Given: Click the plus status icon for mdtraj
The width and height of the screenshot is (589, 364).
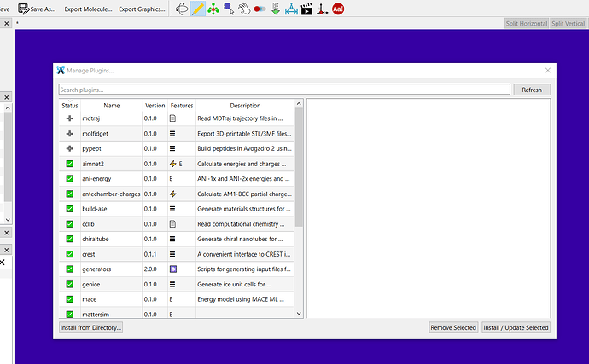Looking at the screenshot, I should 69,118.
